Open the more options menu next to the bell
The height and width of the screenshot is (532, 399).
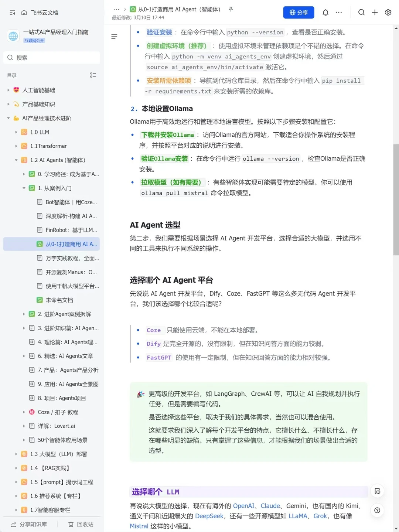click(x=339, y=12)
